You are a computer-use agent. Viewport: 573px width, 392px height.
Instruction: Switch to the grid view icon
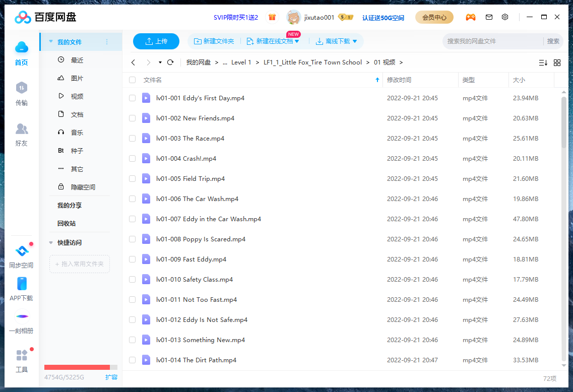[557, 62]
